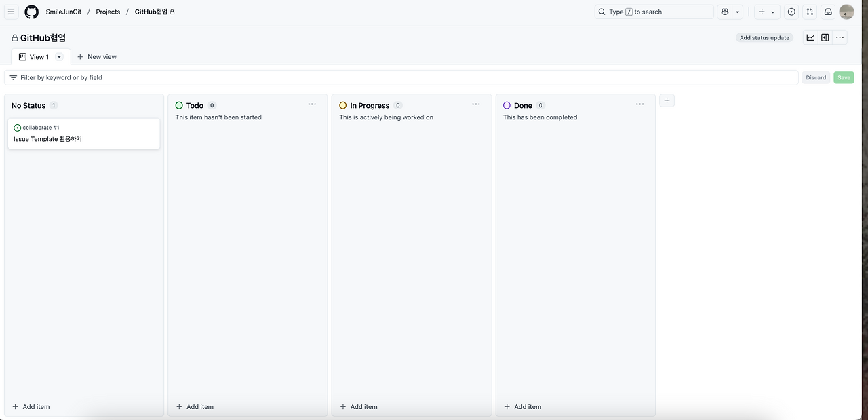Click GitHub협업 breadcrumb link
Viewport: 868px width, 420px height.
coord(155,12)
